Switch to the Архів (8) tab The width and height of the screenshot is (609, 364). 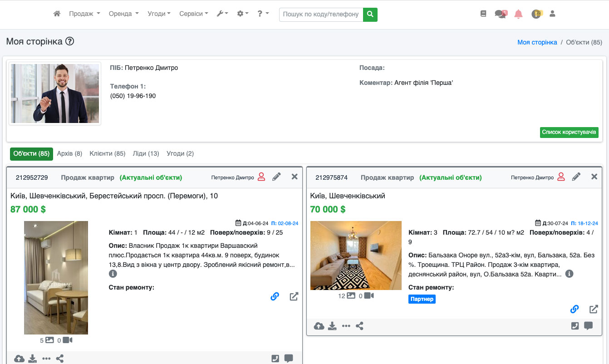point(69,154)
